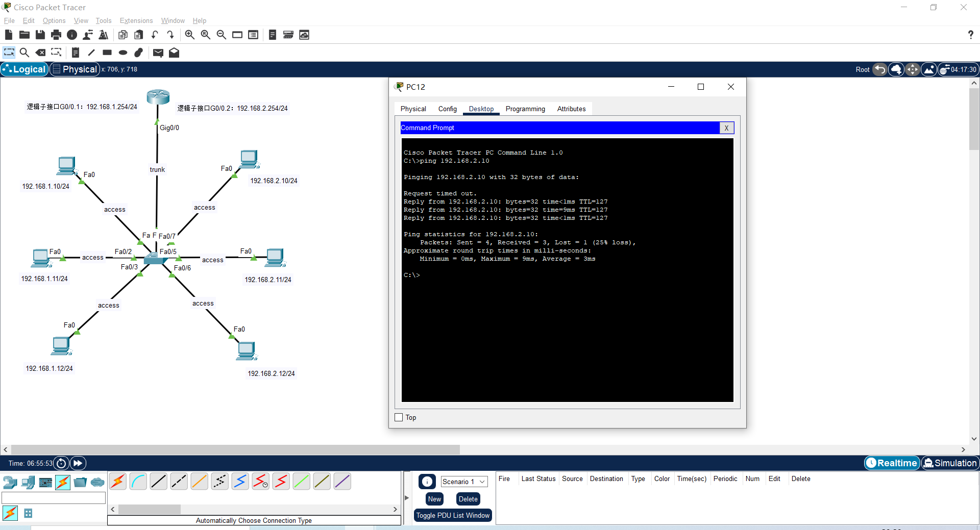
Task: Reset zoom with the R magnifier icon
Action: (x=206, y=35)
